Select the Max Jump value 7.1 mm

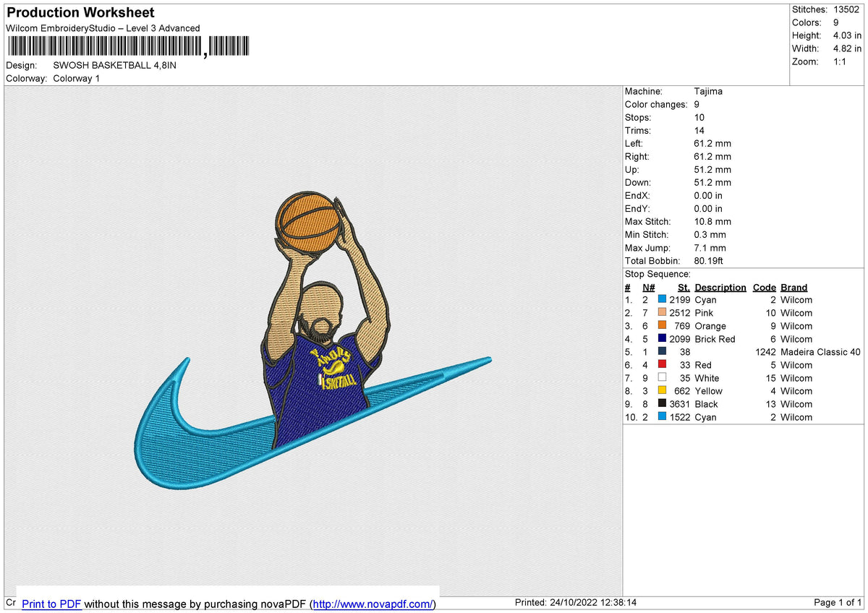click(710, 247)
